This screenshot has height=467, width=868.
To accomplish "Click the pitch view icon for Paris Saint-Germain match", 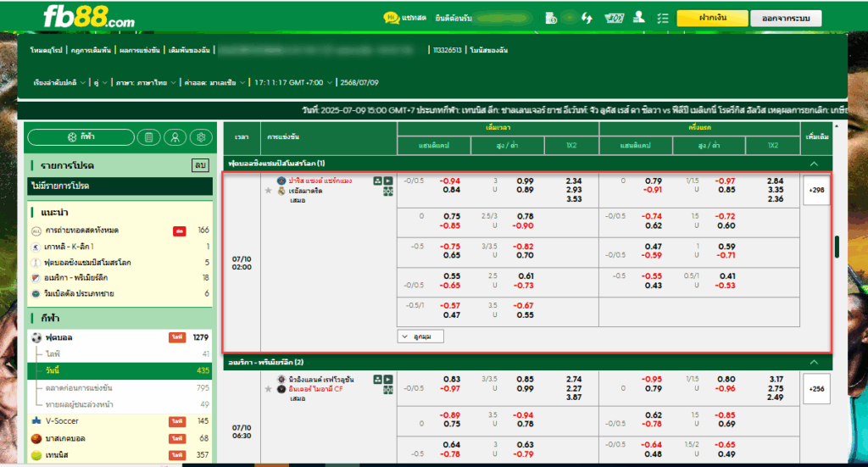I will click(377, 181).
